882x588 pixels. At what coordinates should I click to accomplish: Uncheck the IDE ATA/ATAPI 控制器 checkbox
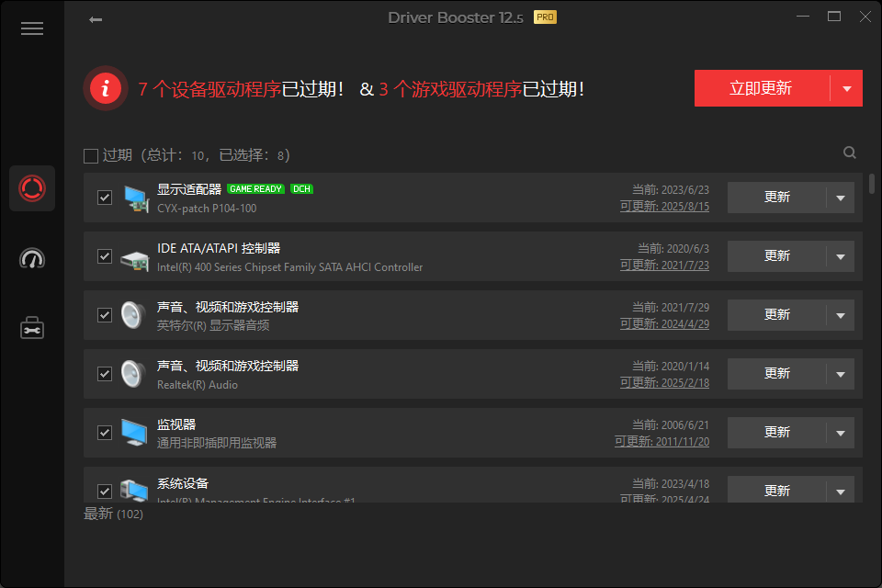click(x=105, y=256)
